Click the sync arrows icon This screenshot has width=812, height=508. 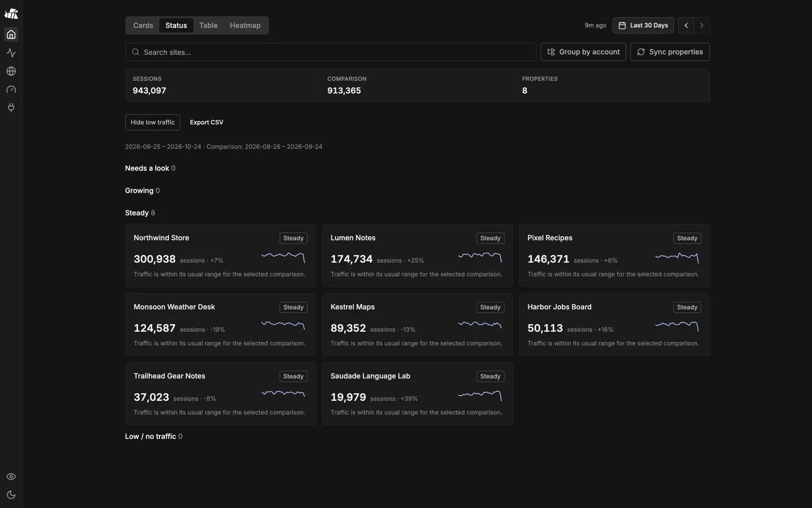point(641,52)
